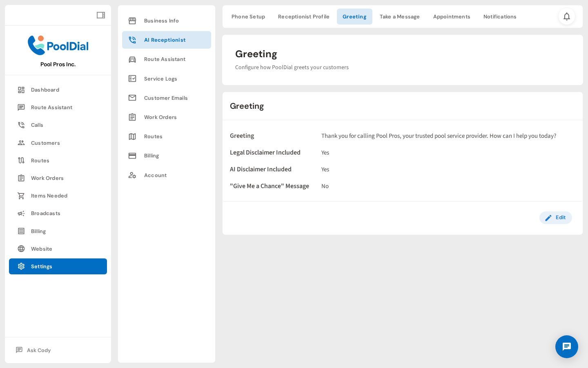Select the Business Info settings item
This screenshot has height=368, width=588.
pyautogui.click(x=161, y=20)
